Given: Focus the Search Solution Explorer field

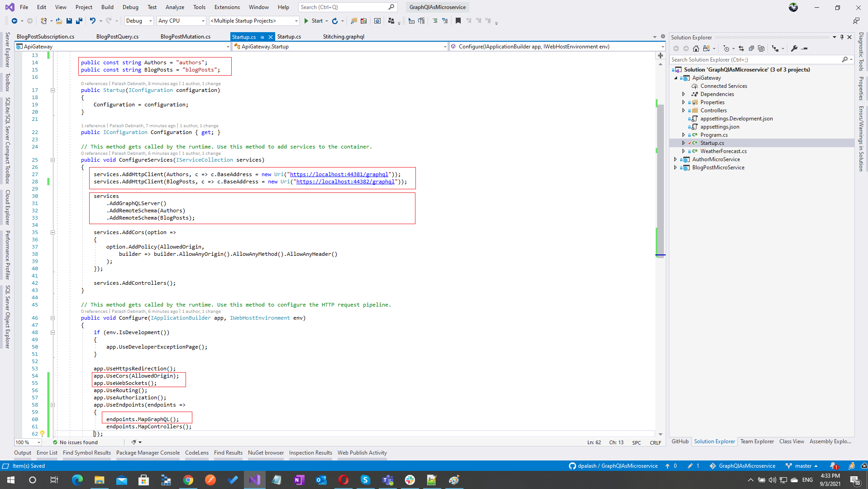Looking at the screenshot, I should (755, 60).
